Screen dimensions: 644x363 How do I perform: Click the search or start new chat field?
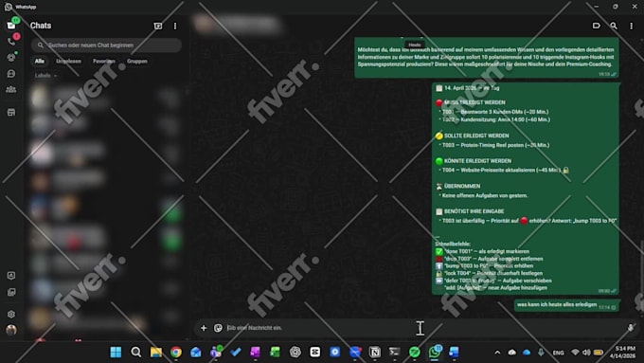106,45
